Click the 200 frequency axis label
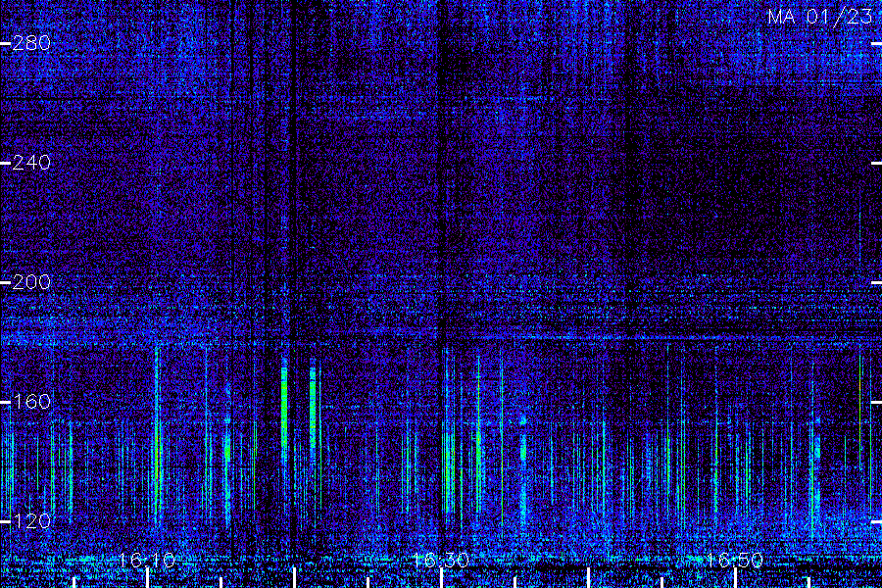Screen dimensions: 882x588 click(31, 282)
